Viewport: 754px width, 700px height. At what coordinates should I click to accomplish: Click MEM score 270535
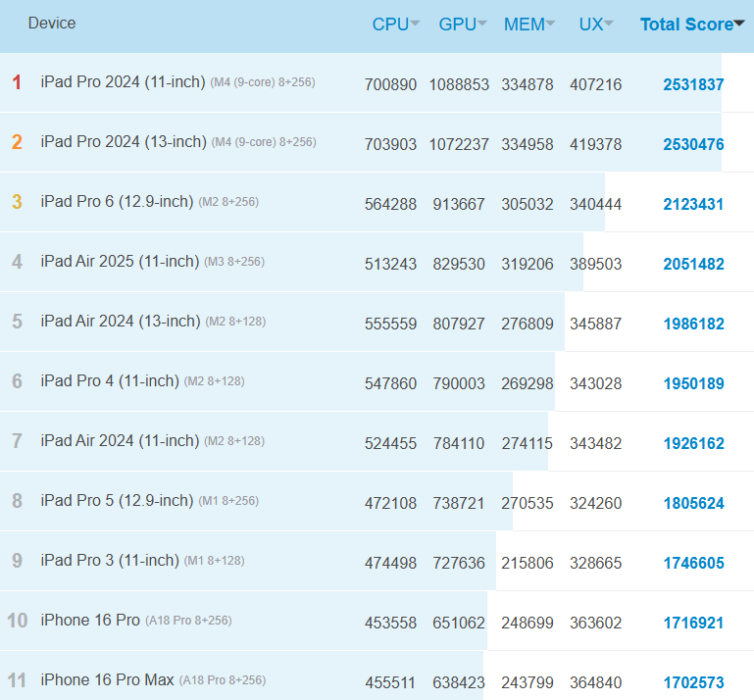pos(528,503)
